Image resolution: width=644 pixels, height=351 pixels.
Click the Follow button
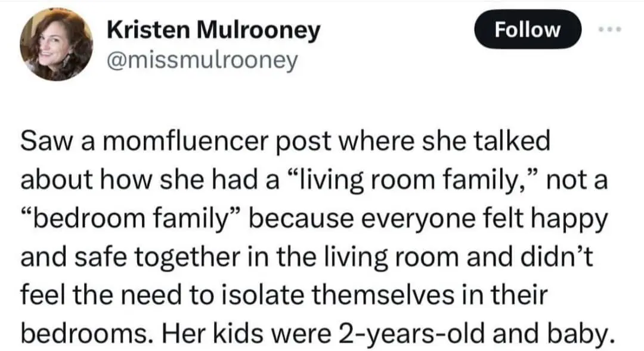527,29
